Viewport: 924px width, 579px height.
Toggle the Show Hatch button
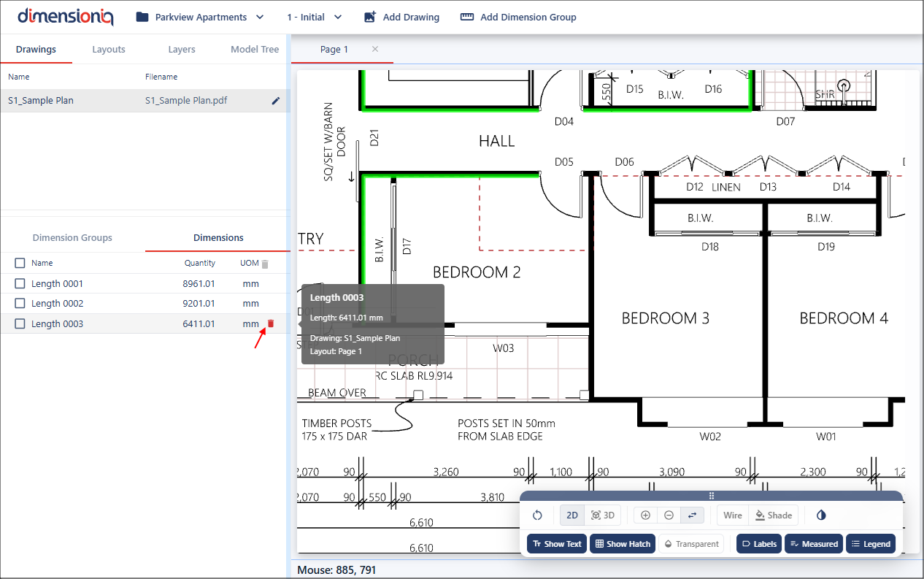[x=622, y=544]
